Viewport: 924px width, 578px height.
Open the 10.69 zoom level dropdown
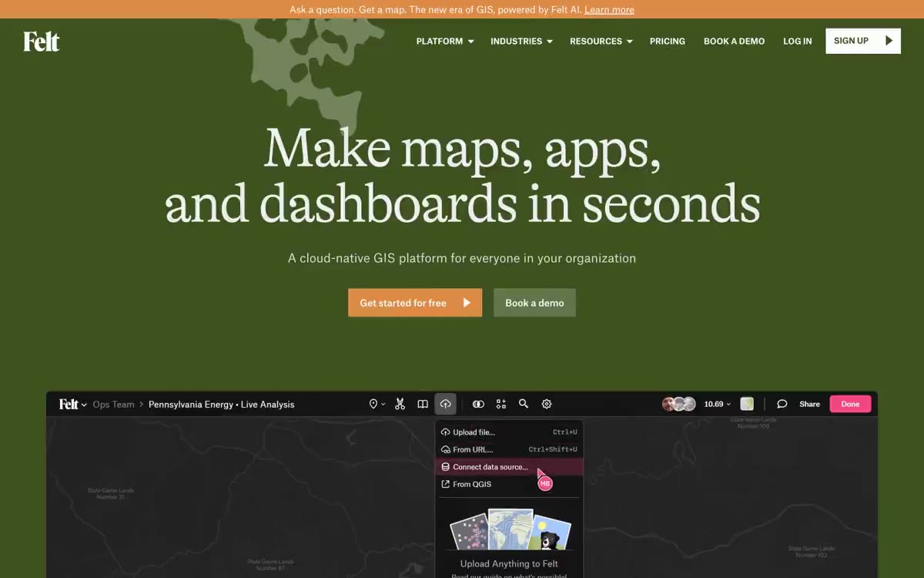[x=718, y=404]
